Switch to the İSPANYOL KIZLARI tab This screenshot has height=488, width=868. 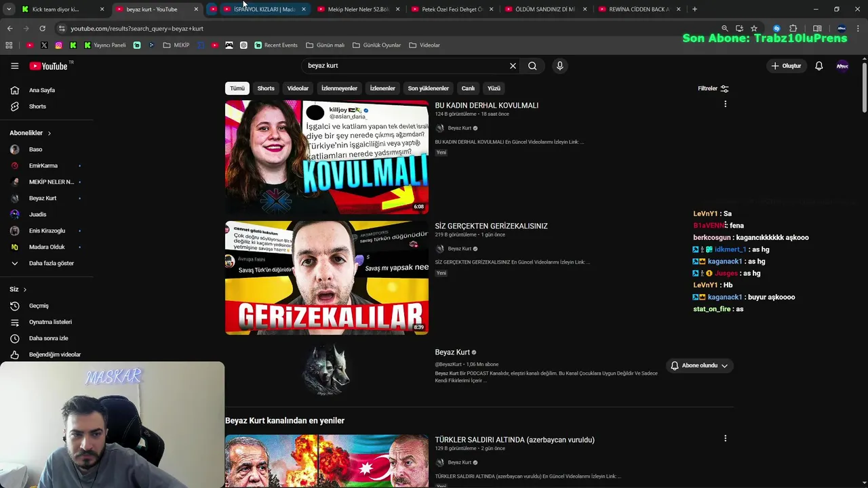point(264,9)
